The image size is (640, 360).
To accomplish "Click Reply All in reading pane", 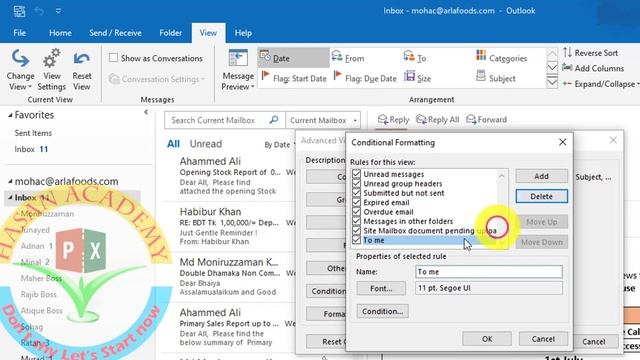I will [437, 120].
